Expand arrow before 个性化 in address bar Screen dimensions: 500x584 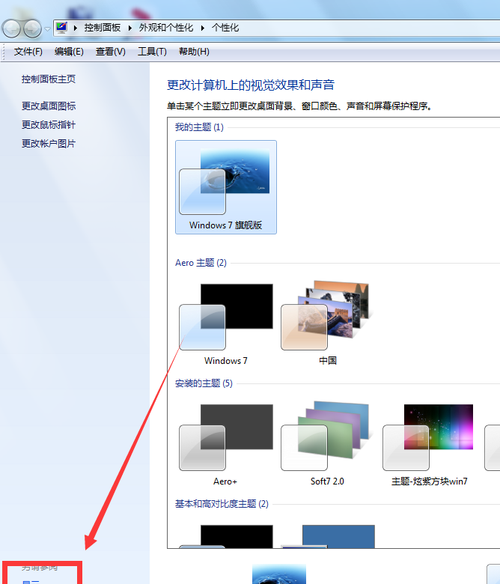point(203,28)
